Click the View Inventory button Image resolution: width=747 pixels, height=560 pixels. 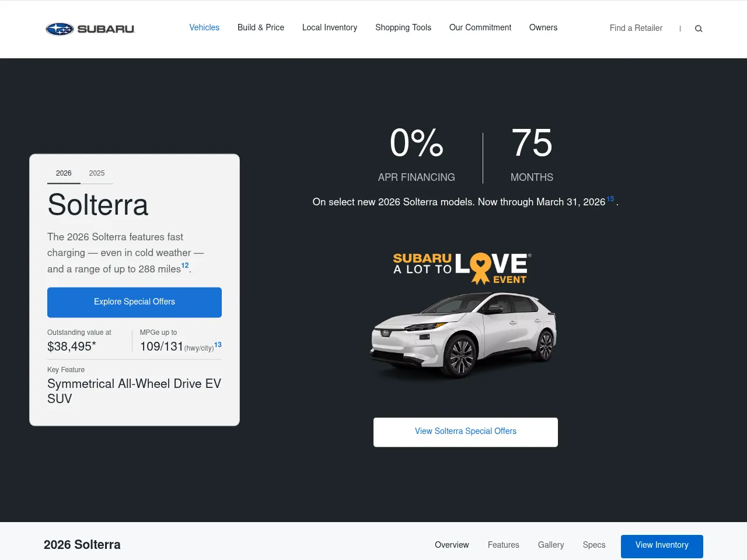(662, 545)
